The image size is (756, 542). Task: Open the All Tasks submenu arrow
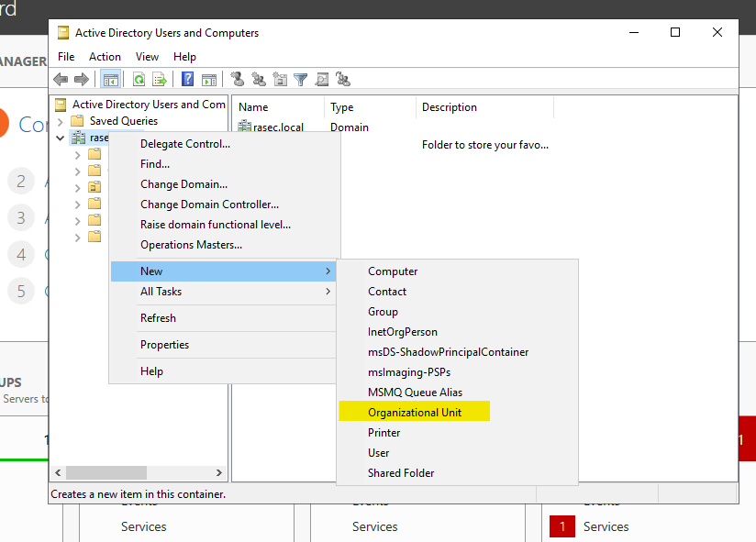(328, 292)
